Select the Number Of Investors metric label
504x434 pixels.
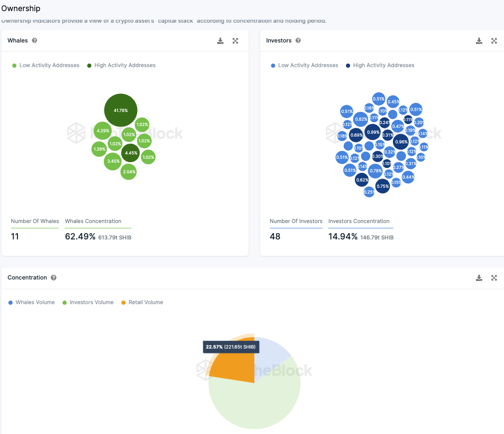296,221
